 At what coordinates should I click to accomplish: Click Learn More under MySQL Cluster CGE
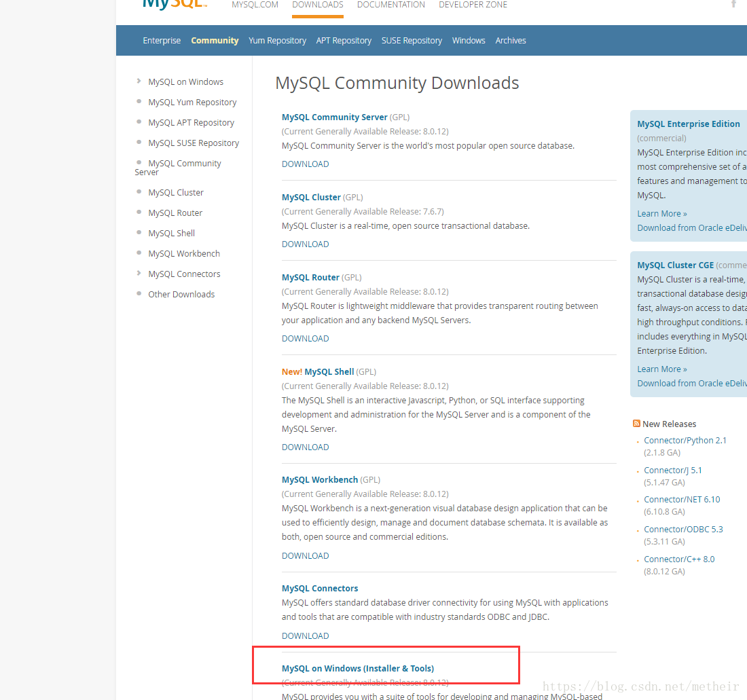662,369
